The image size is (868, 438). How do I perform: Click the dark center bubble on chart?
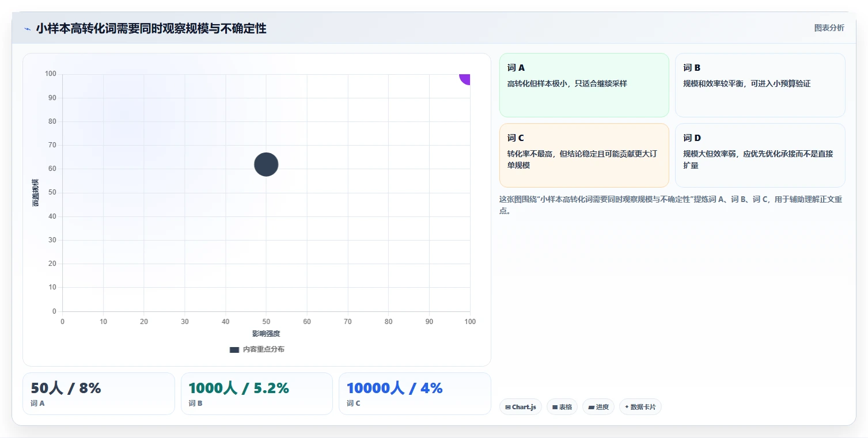(x=266, y=165)
